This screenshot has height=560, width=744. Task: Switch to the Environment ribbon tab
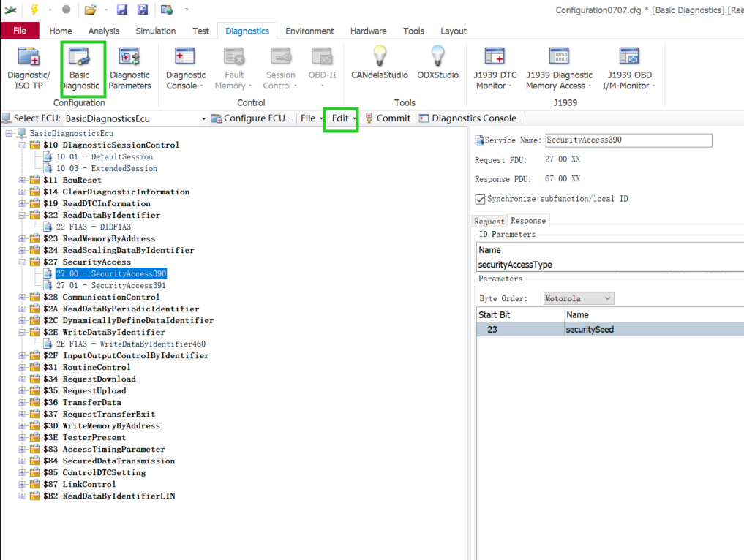(x=309, y=31)
